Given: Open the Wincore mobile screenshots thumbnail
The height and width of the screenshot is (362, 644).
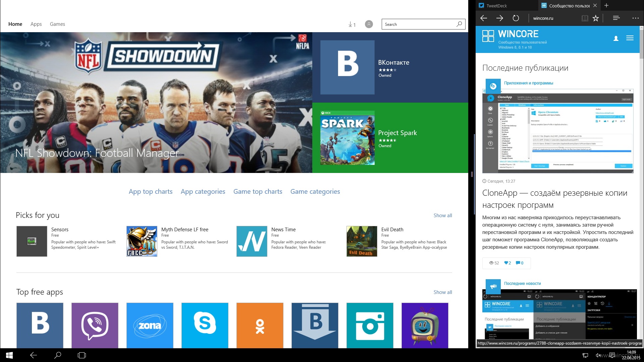Looking at the screenshot, I should [559, 314].
